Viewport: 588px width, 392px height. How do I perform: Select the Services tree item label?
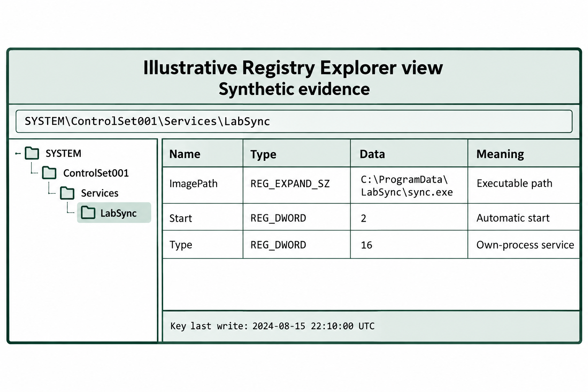(x=100, y=193)
